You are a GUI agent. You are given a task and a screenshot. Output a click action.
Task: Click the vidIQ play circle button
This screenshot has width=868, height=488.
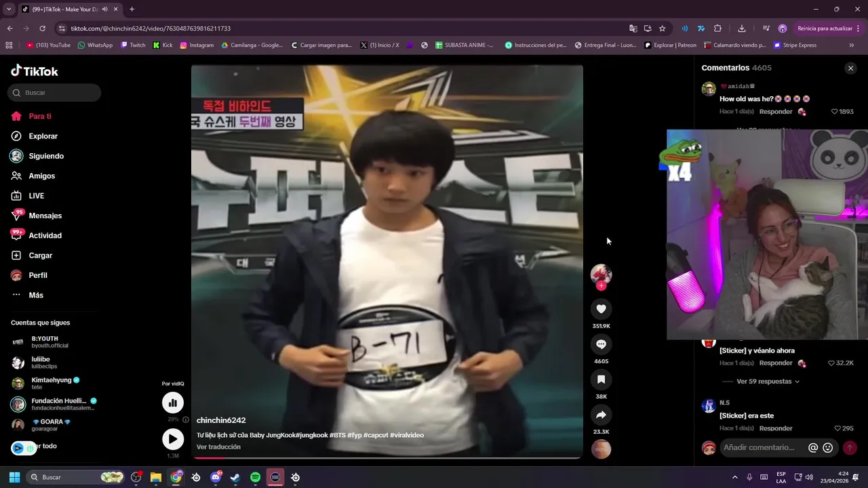coord(173,439)
